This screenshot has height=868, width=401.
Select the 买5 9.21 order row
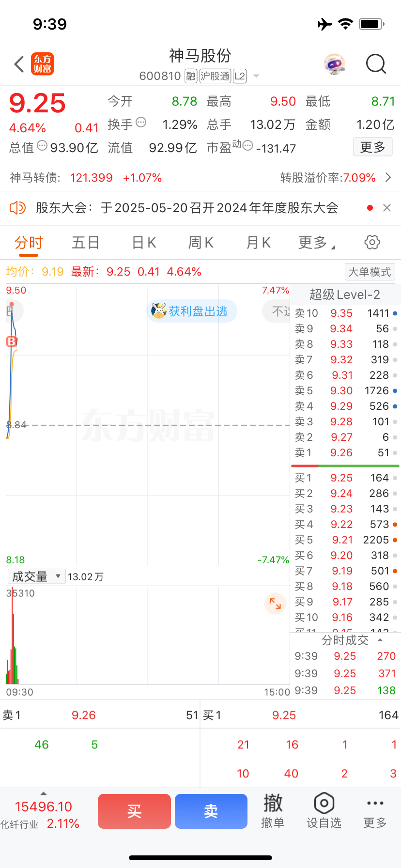(x=346, y=540)
